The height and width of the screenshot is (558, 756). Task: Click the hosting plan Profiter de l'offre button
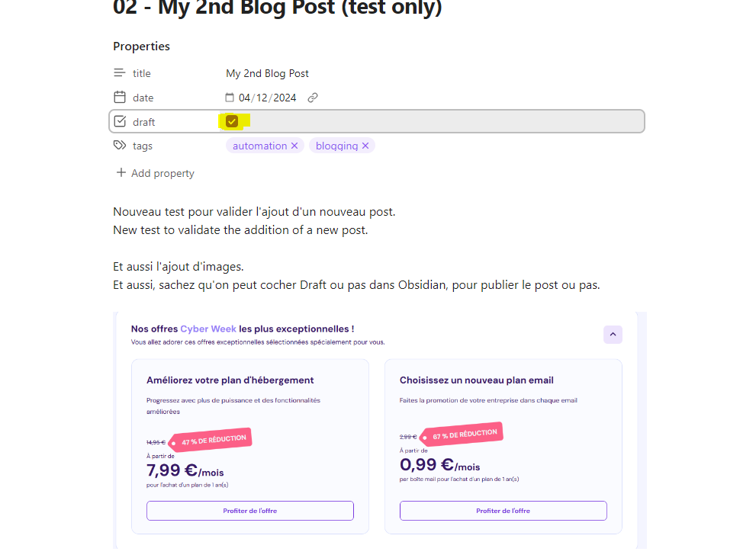click(250, 511)
